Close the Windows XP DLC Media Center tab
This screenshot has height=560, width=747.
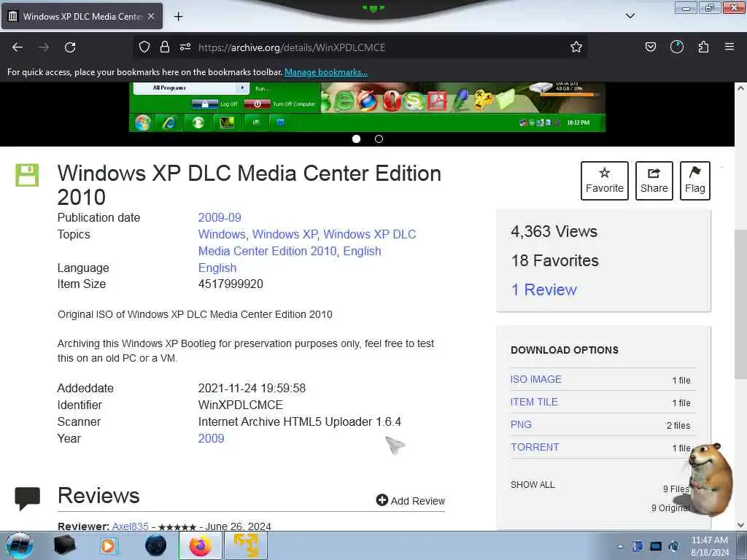pyautogui.click(x=151, y=16)
